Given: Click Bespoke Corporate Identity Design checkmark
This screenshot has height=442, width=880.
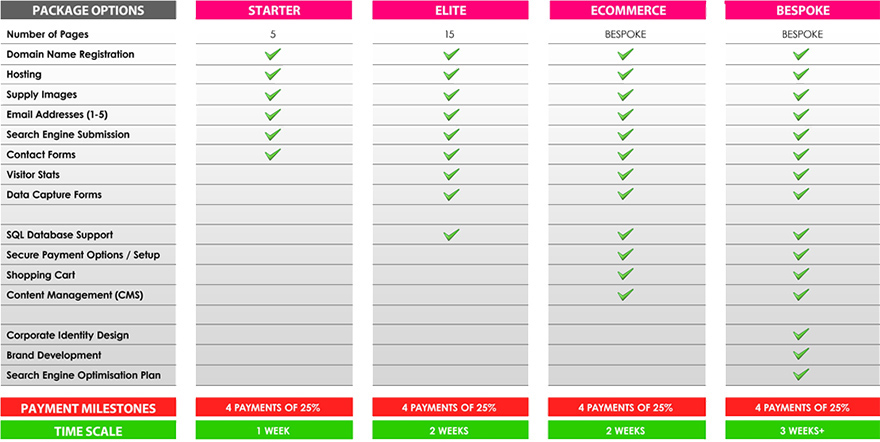Looking at the screenshot, I should (801, 335).
